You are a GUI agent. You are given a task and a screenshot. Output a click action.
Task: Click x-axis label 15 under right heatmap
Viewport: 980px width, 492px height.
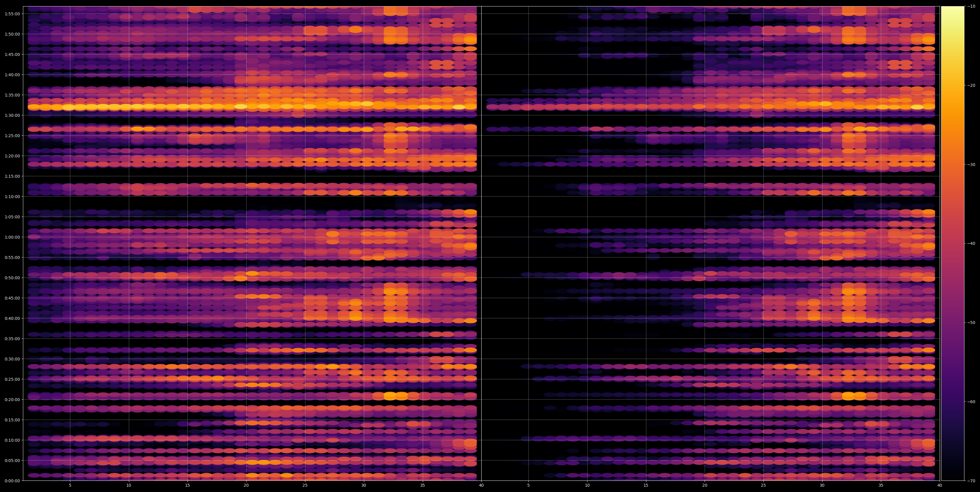click(646, 485)
